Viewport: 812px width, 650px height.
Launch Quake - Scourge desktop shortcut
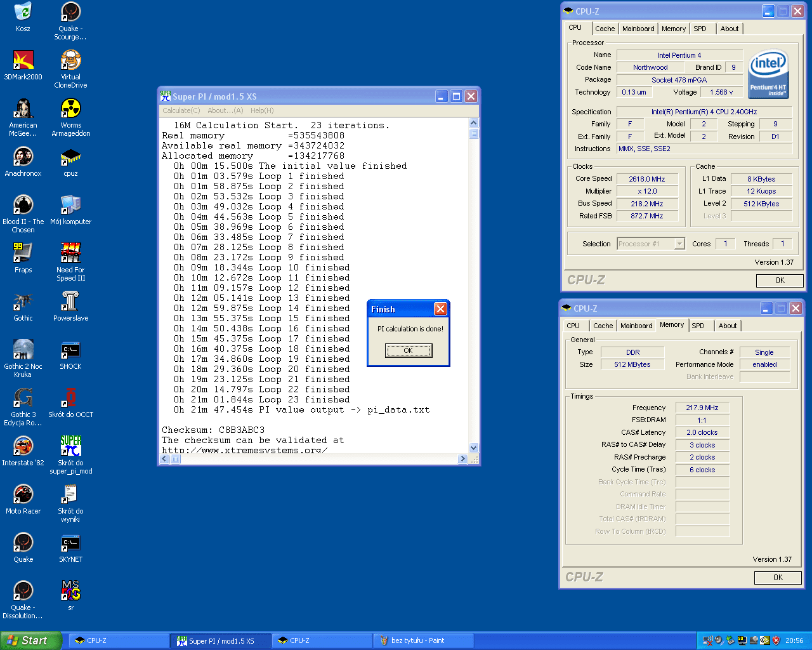click(x=70, y=21)
